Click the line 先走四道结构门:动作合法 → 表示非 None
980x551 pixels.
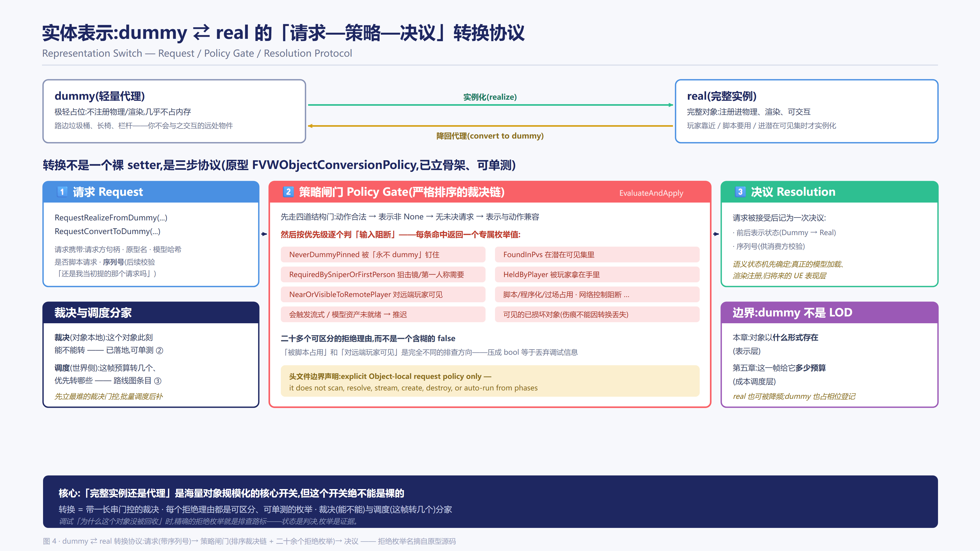410,217
